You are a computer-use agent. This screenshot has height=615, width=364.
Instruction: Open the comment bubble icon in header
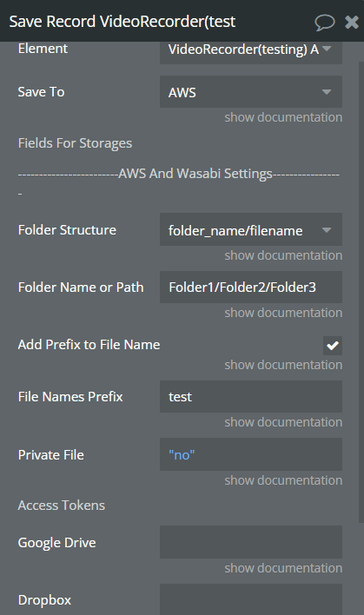pos(325,22)
